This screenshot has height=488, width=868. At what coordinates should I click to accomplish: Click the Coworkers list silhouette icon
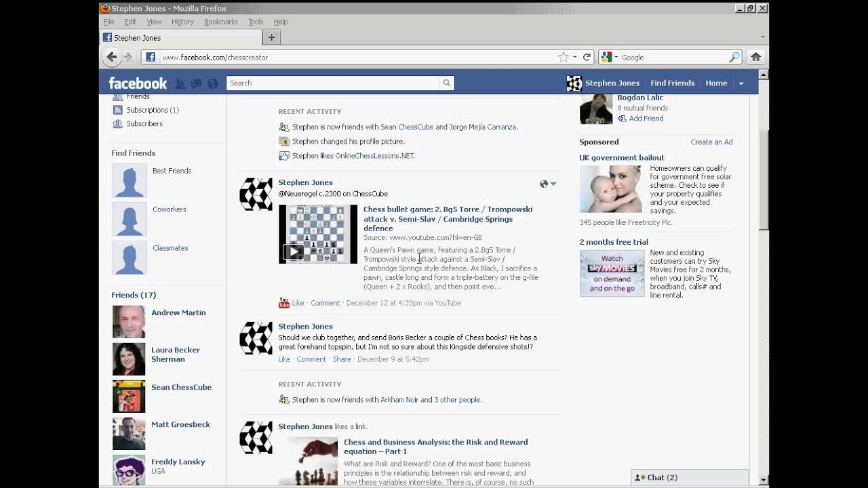point(129,219)
